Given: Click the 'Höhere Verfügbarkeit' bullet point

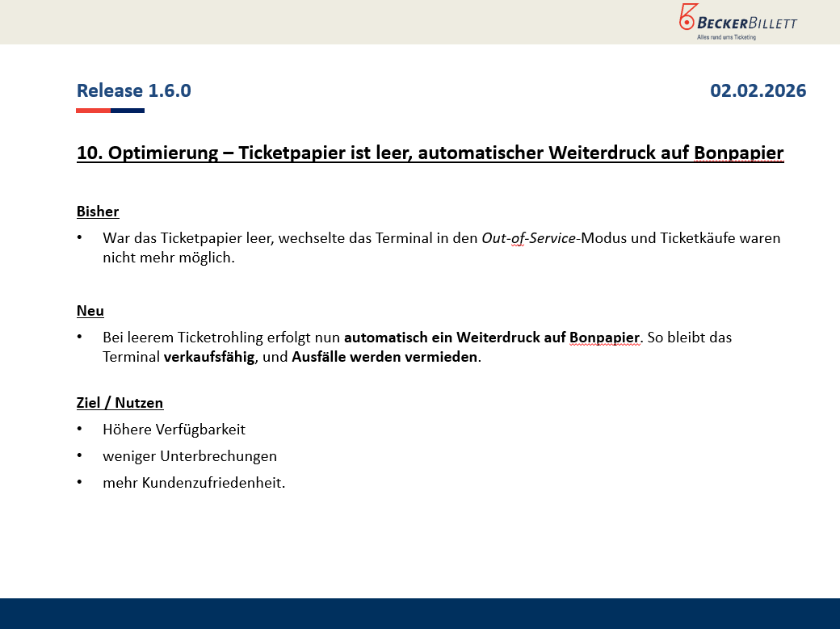Looking at the screenshot, I should pyautogui.click(x=174, y=430).
